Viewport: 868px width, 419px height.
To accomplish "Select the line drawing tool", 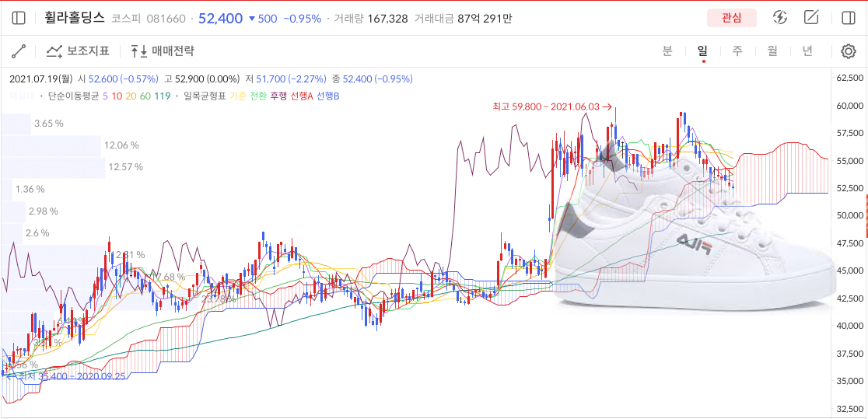I will click(x=19, y=51).
